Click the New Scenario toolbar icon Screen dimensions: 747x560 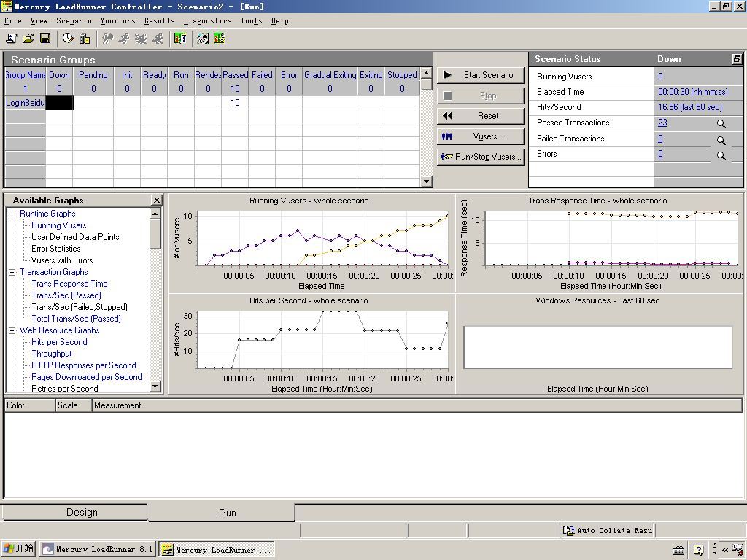[11, 39]
